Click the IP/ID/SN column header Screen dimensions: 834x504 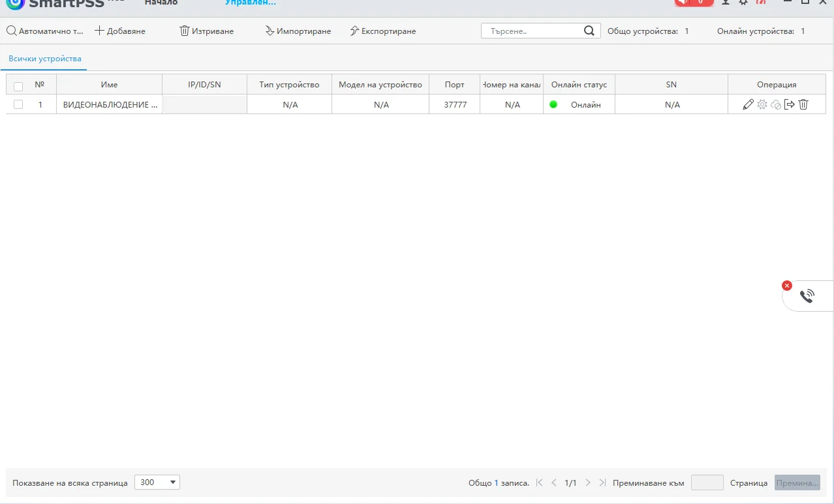(205, 85)
